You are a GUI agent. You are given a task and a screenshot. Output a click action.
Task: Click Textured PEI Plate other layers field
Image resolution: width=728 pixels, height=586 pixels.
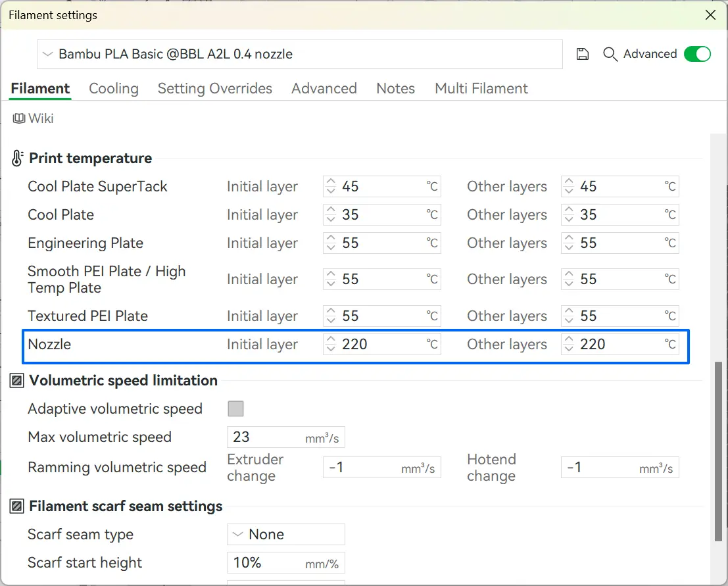tap(620, 316)
